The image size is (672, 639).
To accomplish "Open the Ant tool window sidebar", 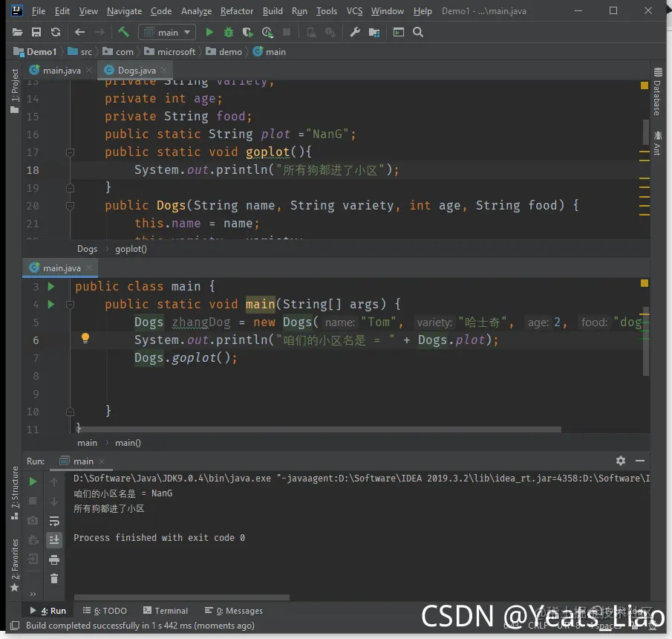I will pos(657,143).
